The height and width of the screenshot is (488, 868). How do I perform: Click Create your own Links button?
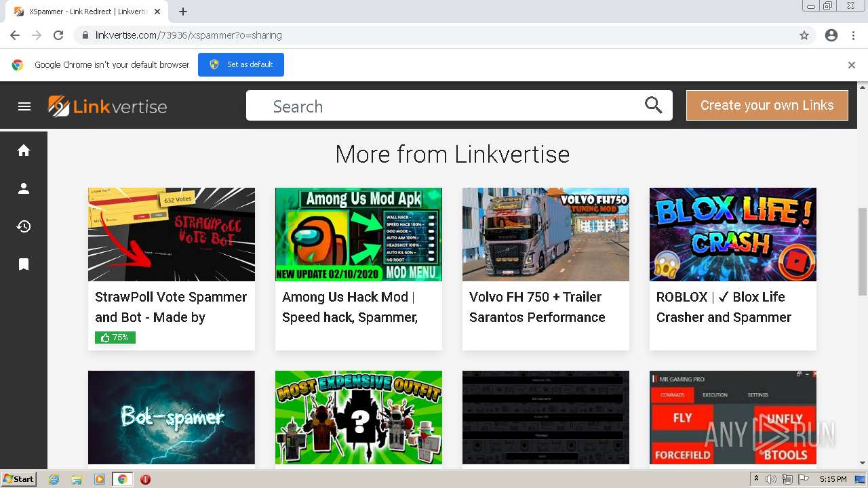point(767,105)
